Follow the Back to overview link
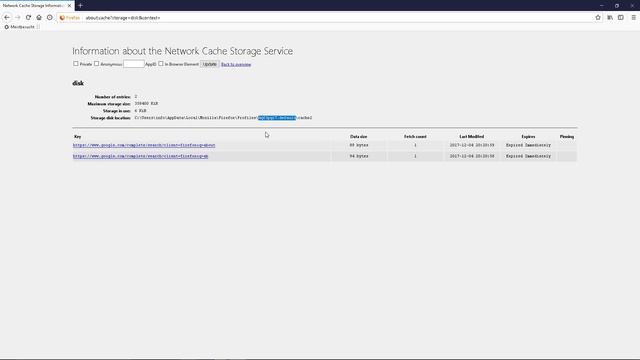Screen dimensions: 640x360 pos(236,64)
